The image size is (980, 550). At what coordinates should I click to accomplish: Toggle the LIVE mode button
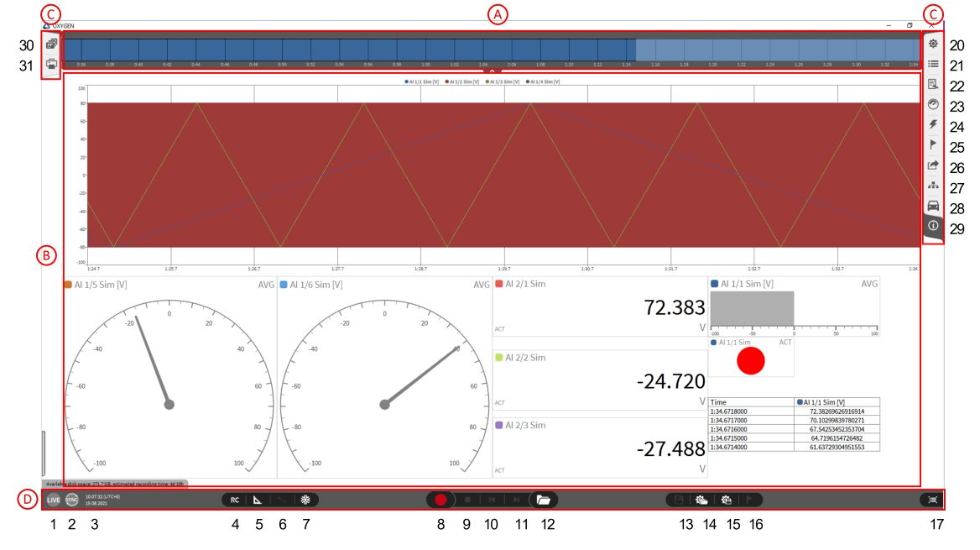coord(54,500)
